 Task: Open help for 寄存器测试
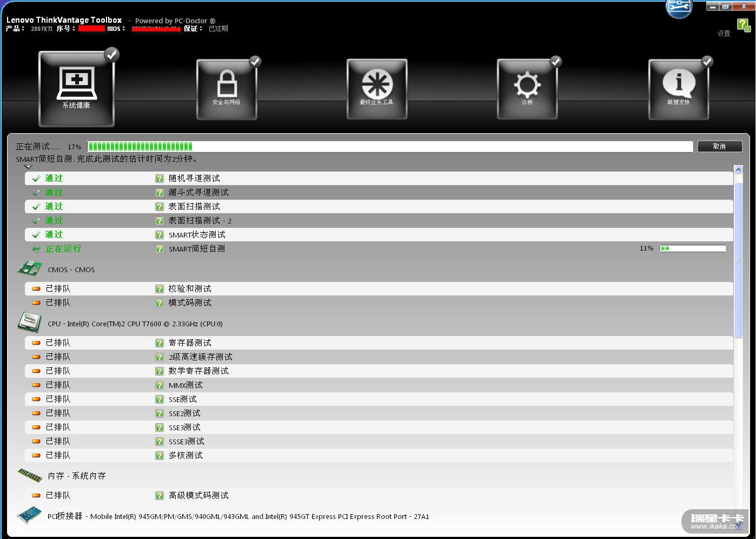(x=160, y=343)
